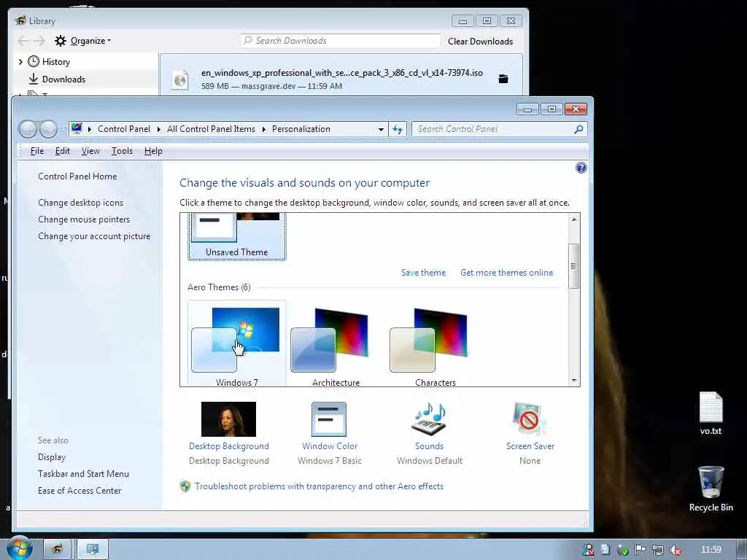Viewport: 747px width, 560px height.
Task: Open Taskbar and Start Menu link
Action: (83, 474)
